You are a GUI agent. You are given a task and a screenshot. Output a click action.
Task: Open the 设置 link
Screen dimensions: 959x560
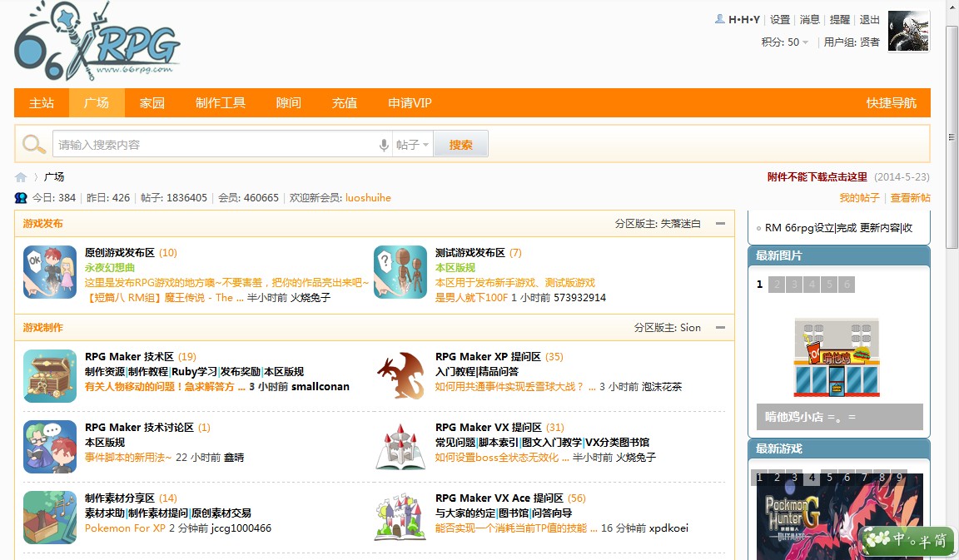(780, 20)
